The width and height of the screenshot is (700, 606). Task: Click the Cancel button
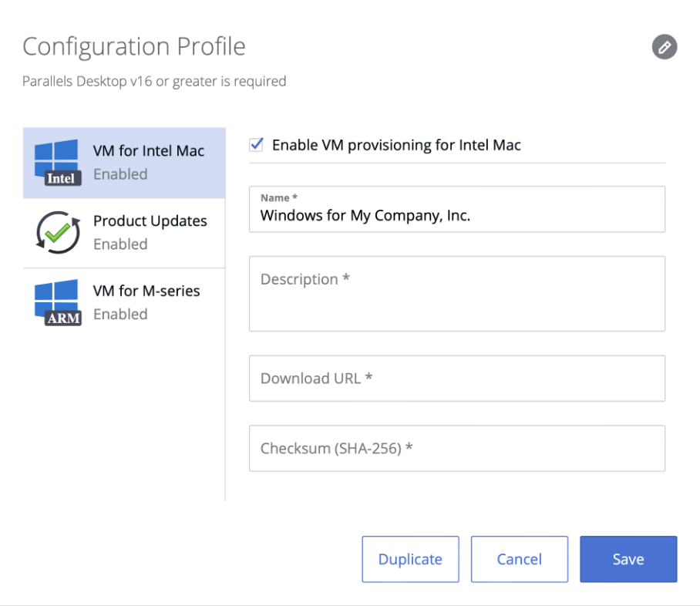pos(519,559)
